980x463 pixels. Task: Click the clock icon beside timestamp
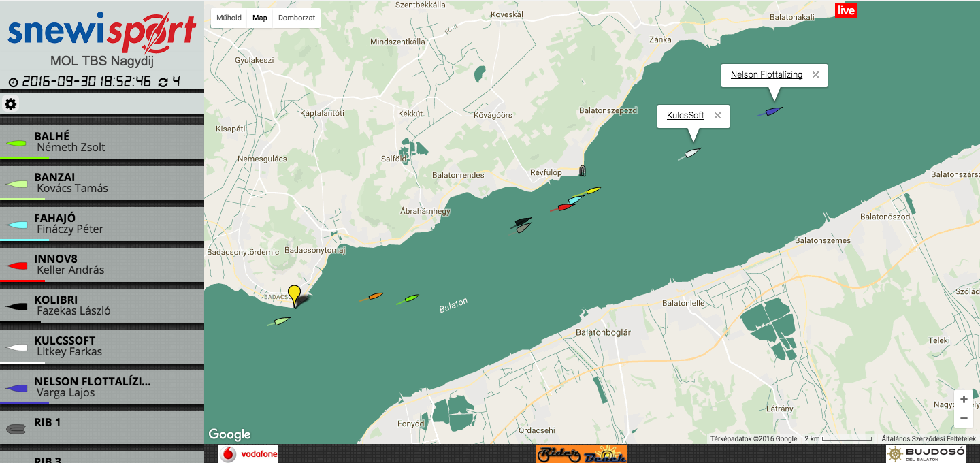pyautogui.click(x=13, y=82)
